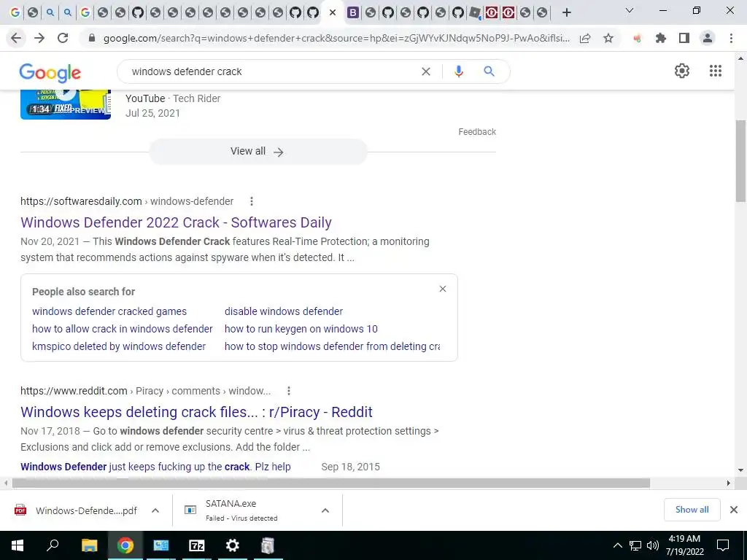Image resolution: width=747 pixels, height=560 pixels.
Task: Click the softwaresdaily.com URL breadcrumb
Action: point(127,201)
